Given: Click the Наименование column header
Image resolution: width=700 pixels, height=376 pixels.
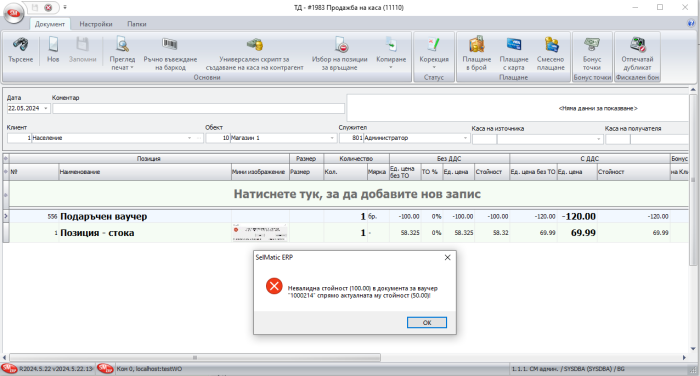Looking at the screenshot, I should pos(145,172).
